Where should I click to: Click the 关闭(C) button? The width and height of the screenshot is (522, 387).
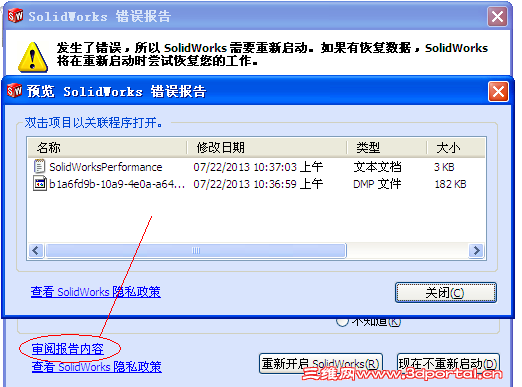[x=446, y=293]
